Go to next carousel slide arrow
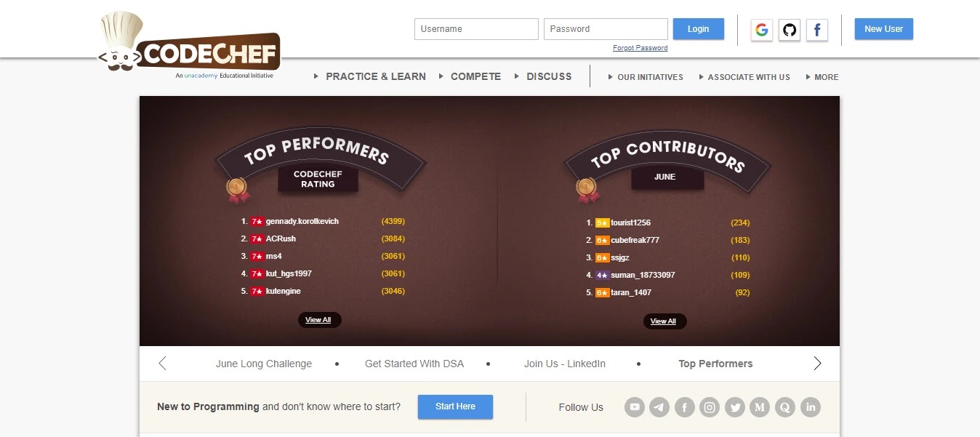Screen dimensions: 980x437 click(x=817, y=364)
